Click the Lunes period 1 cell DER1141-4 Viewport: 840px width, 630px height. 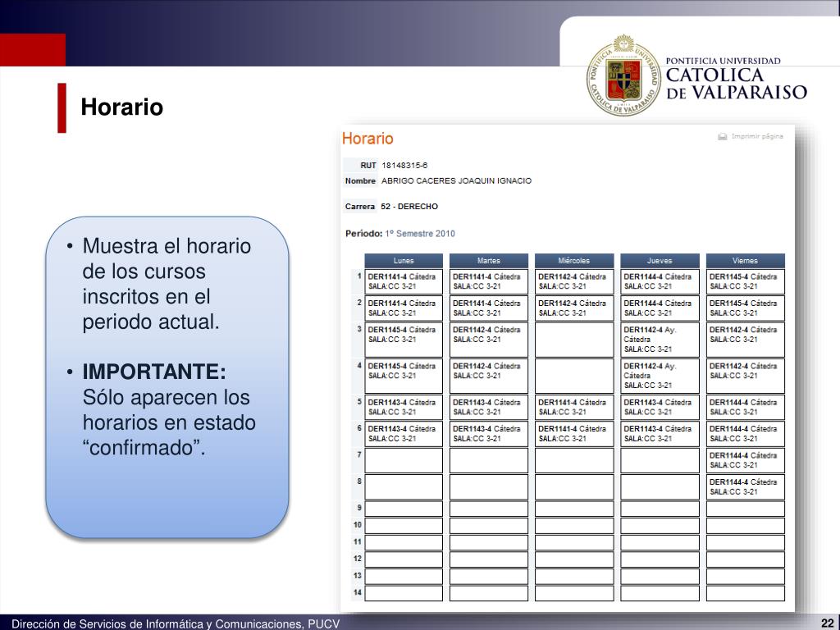(x=404, y=282)
